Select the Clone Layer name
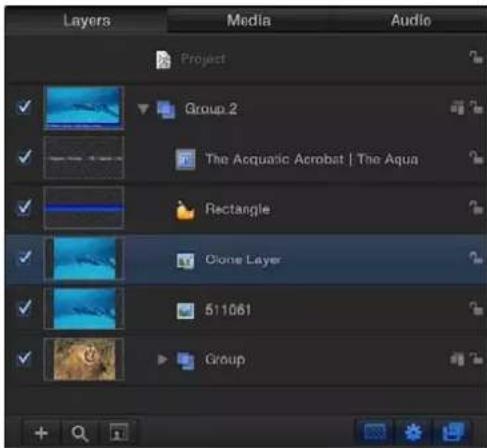The image size is (487, 448). click(243, 260)
